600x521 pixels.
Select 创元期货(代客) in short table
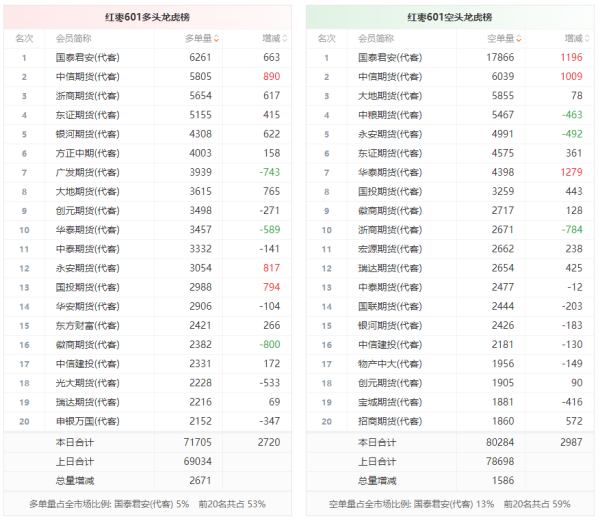pyautogui.click(x=390, y=383)
